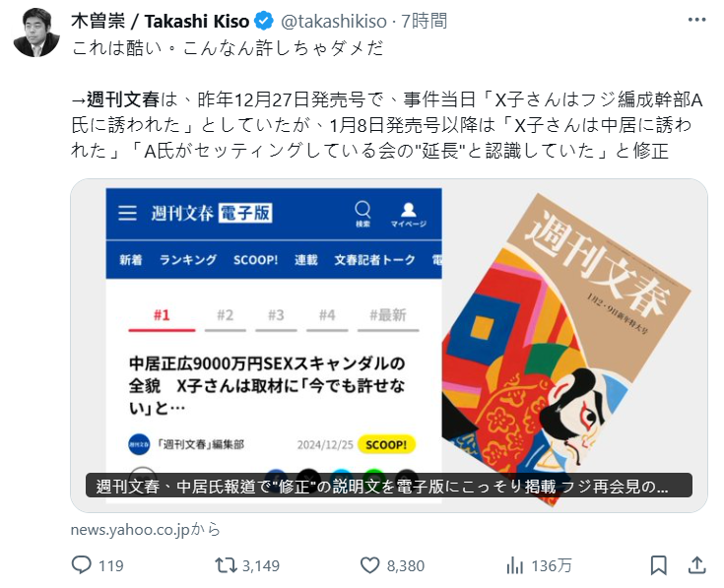Viewport: 724px width, 588px height.
Task: Click the hamburger menu in 週刊文春 card
Action: click(127, 213)
